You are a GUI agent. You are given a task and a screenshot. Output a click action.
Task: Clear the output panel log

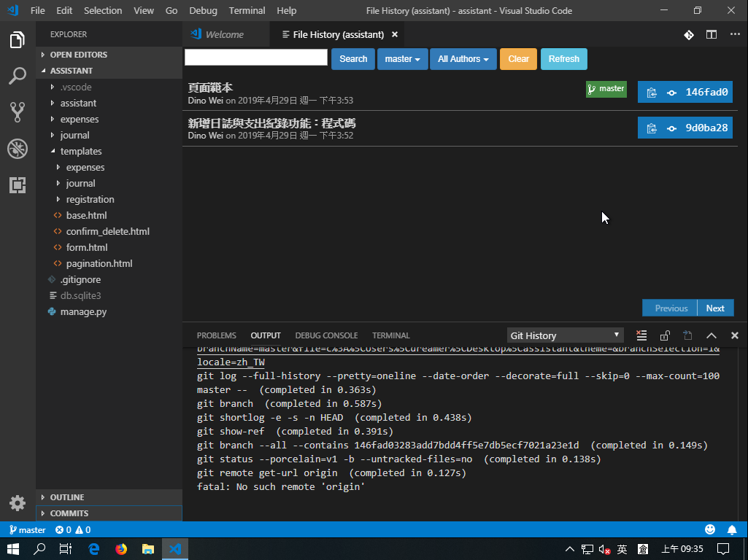tap(641, 335)
